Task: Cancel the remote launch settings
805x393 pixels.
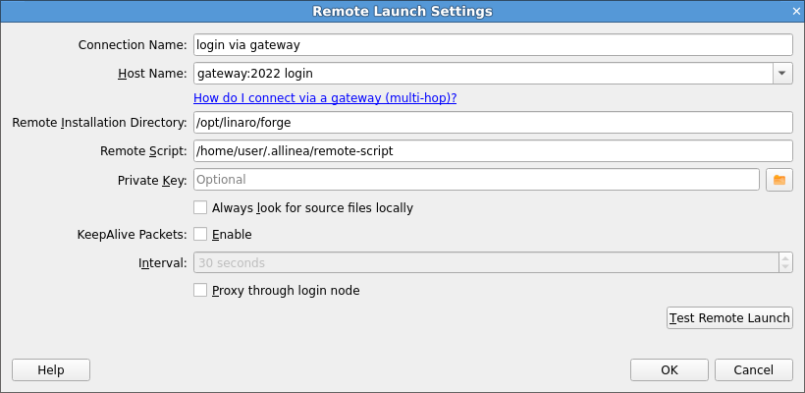Action: (x=754, y=370)
